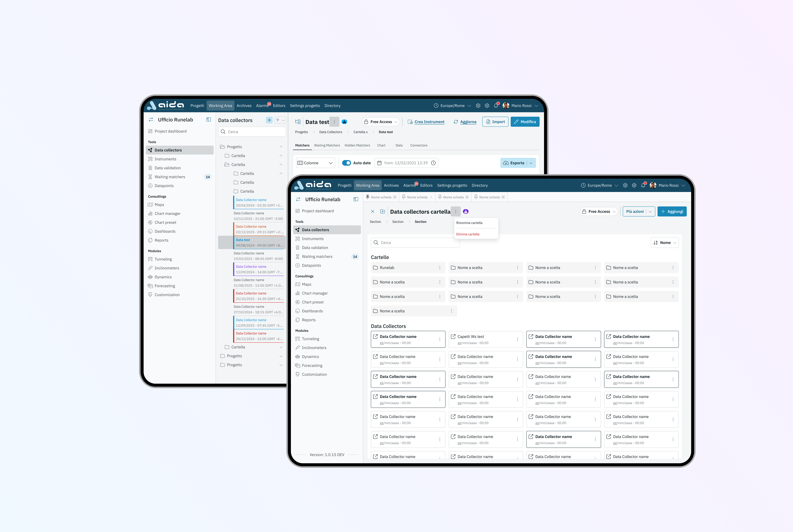Click the Esporta button

click(514, 163)
